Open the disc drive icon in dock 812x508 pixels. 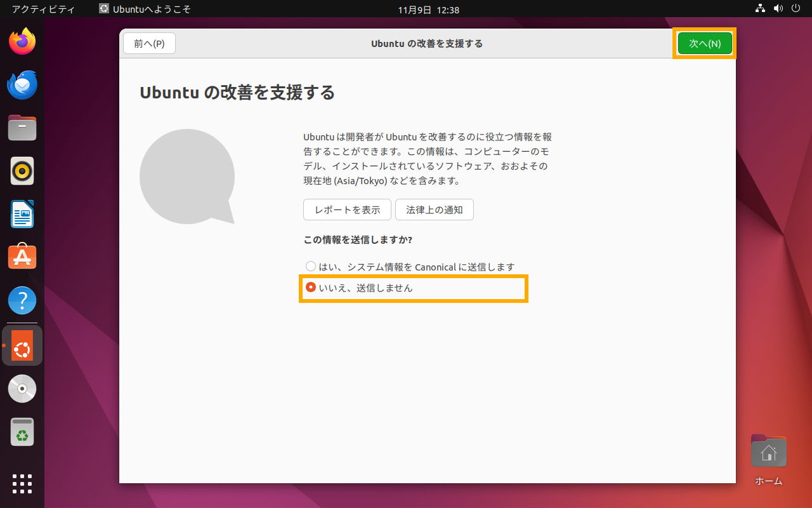(22, 389)
